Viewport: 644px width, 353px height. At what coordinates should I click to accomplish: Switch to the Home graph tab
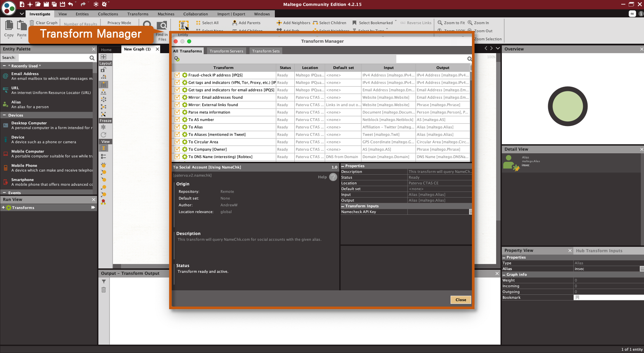click(106, 49)
